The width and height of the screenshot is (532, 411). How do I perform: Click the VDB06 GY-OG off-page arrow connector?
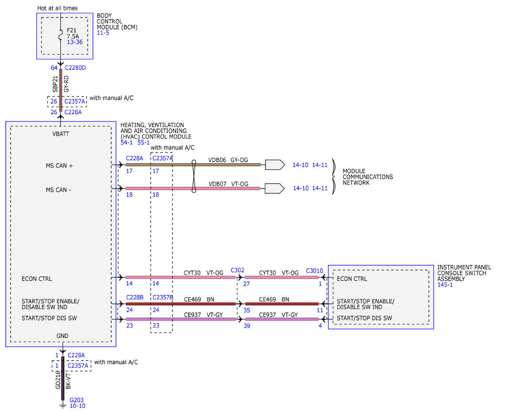(275, 165)
